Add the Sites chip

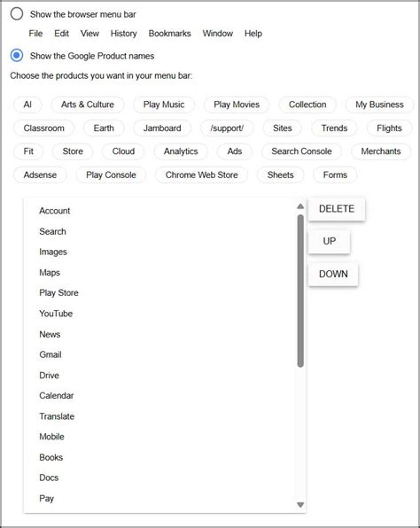point(283,128)
